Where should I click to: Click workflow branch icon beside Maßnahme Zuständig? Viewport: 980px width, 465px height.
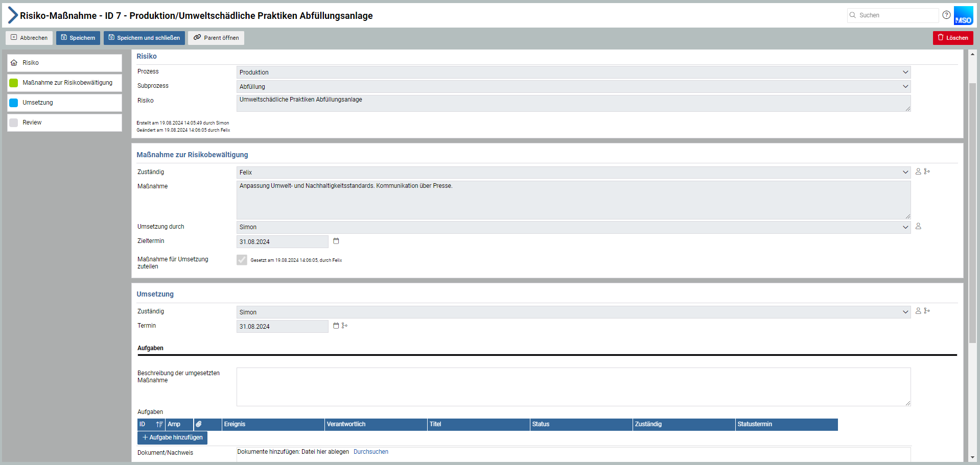(927, 172)
